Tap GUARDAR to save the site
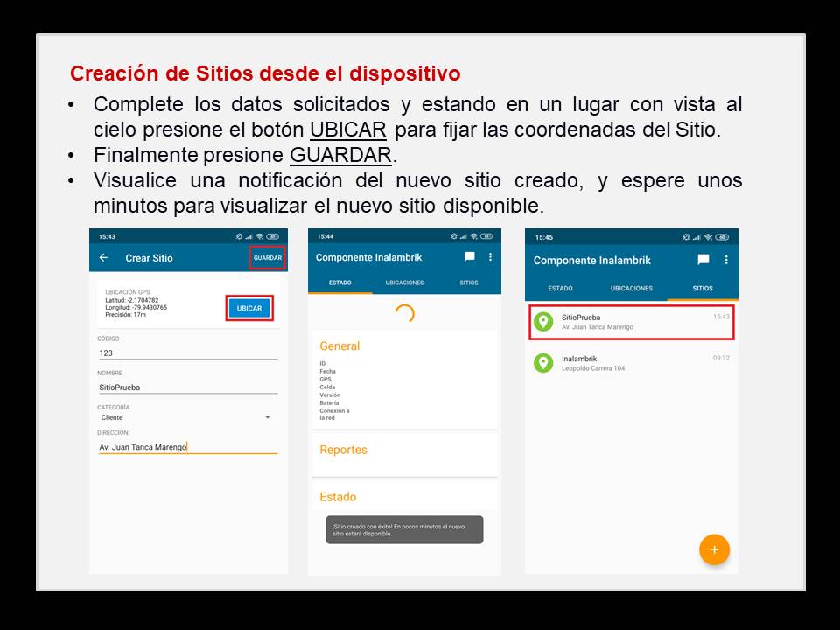Screen dimensions: 840x630 (268, 257)
